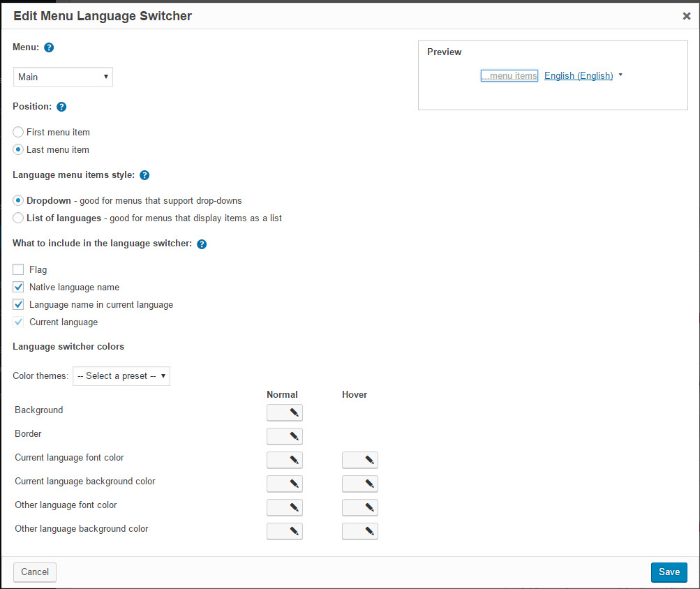700x589 pixels.
Task: Click help icon for Language menu items style
Action: pos(144,175)
